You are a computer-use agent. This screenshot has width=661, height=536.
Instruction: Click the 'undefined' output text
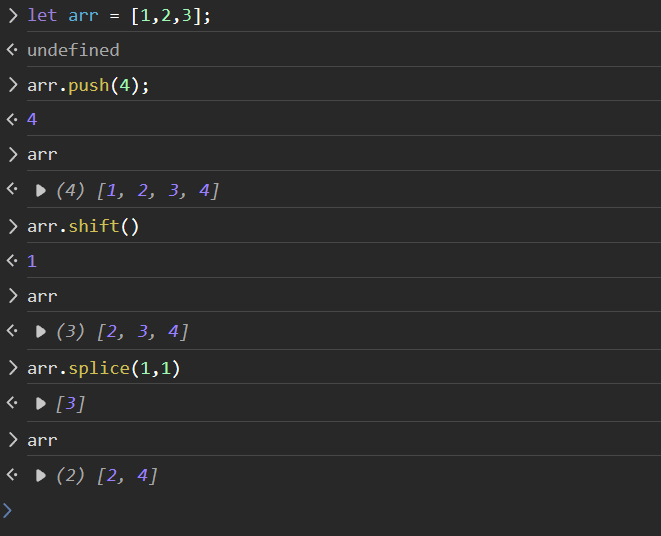[73, 50]
